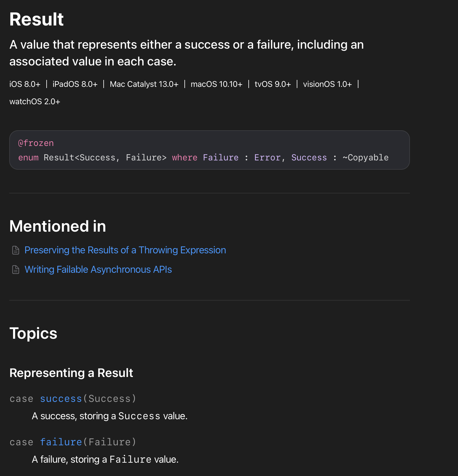
Task: Click document icon beside Preserving the Results link
Action: 16,250
